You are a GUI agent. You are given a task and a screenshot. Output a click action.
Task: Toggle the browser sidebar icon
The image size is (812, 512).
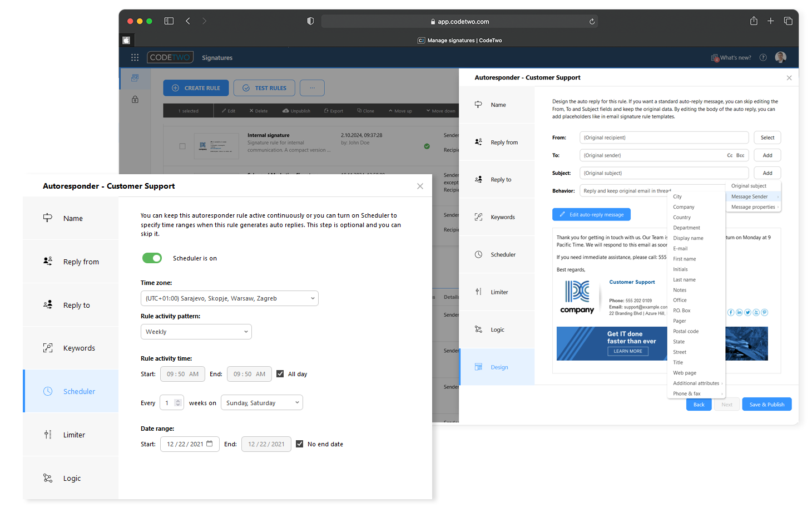click(169, 21)
